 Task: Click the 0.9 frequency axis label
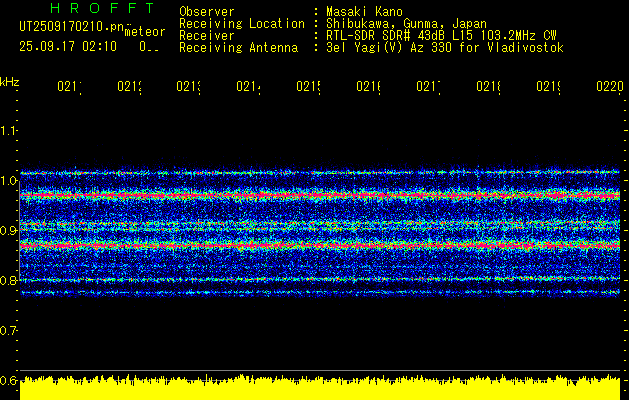pos(9,230)
